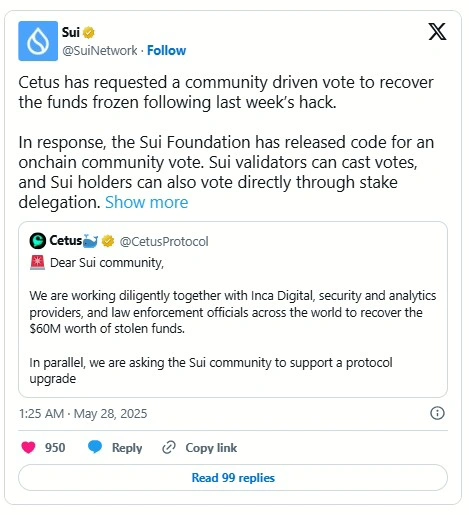Click the copy link chain icon
Image resolution: width=469 pixels, height=515 pixels.
point(169,447)
